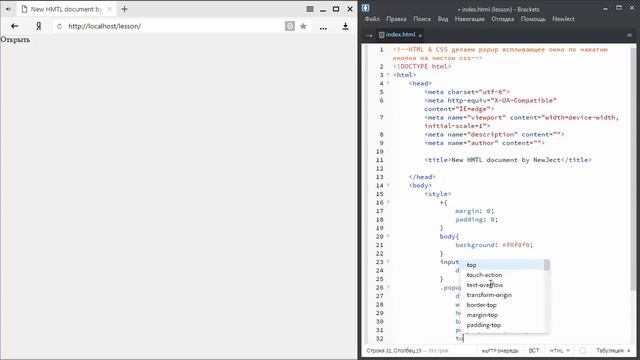Choose 'padding-top' code hint
Image resolution: width=640 pixels, height=360 pixels.
pyautogui.click(x=503, y=325)
